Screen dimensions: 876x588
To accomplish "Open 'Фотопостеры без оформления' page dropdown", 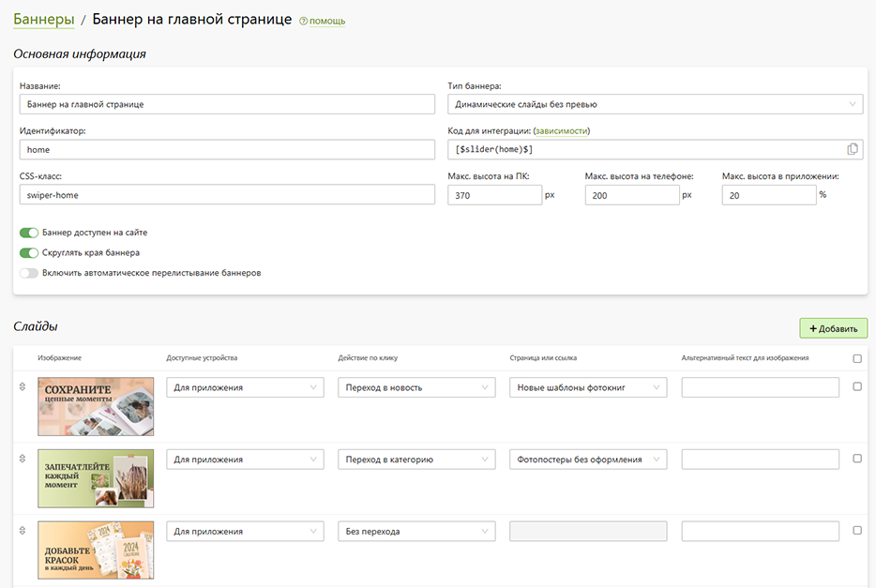I will point(588,460).
